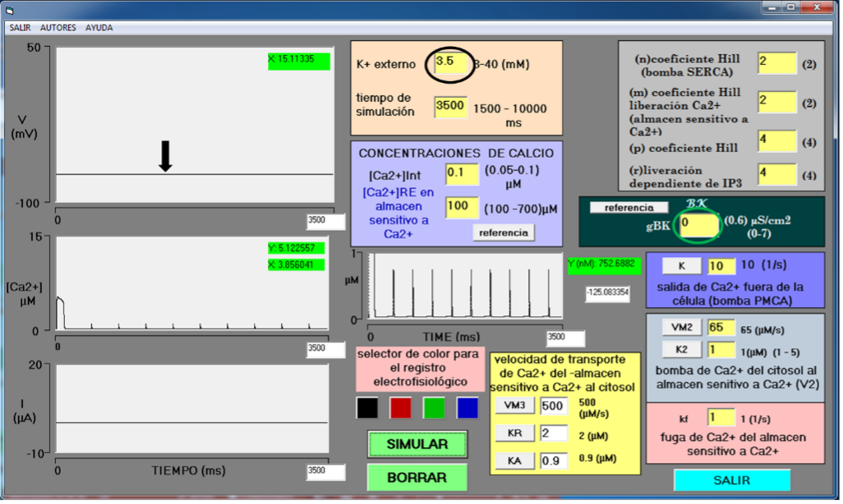This screenshot has width=843, height=504.
Task: Click the gBK conductance input field
Action: tap(698, 225)
